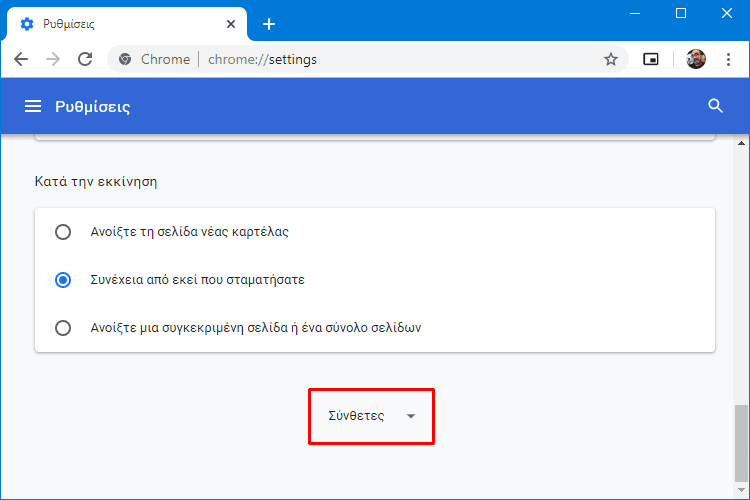Viewport: 750px width, 500px height.
Task: Select the Ρυθμίσεις browser tab
Action: (127, 24)
